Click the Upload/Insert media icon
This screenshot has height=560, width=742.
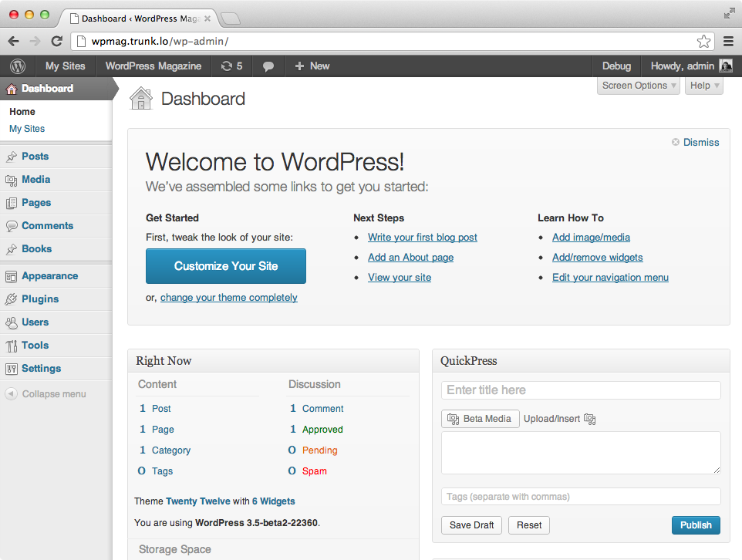point(590,419)
